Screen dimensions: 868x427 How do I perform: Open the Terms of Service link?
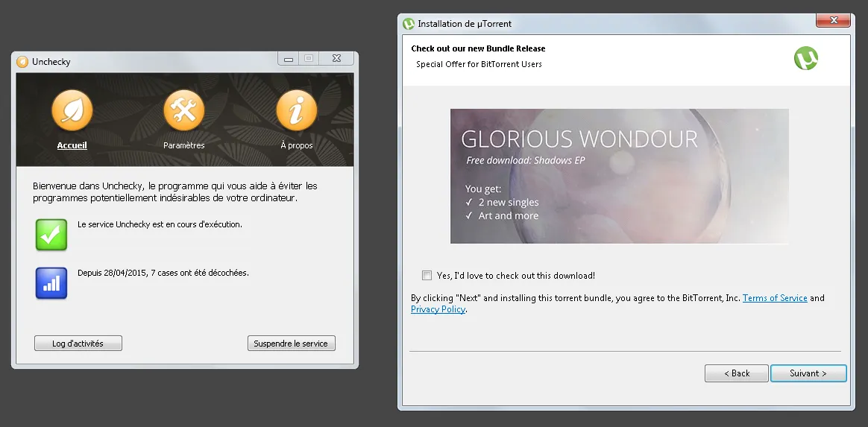775,298
